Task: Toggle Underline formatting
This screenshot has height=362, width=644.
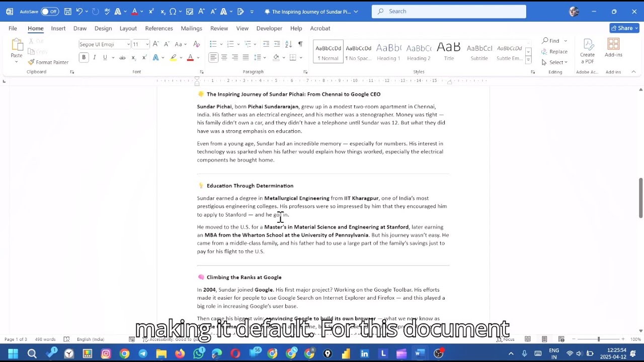Action: tap(105, 57)
